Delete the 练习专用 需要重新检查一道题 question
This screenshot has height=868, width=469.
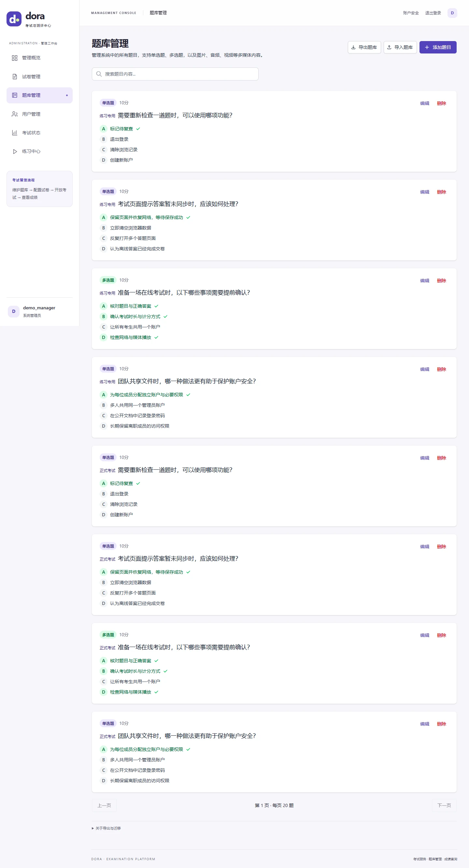pyautogui.click(x=441, y=103)
